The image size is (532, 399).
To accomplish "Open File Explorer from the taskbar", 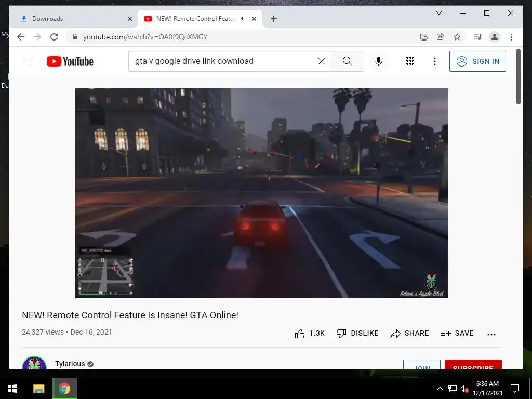I will coord(38,389).
